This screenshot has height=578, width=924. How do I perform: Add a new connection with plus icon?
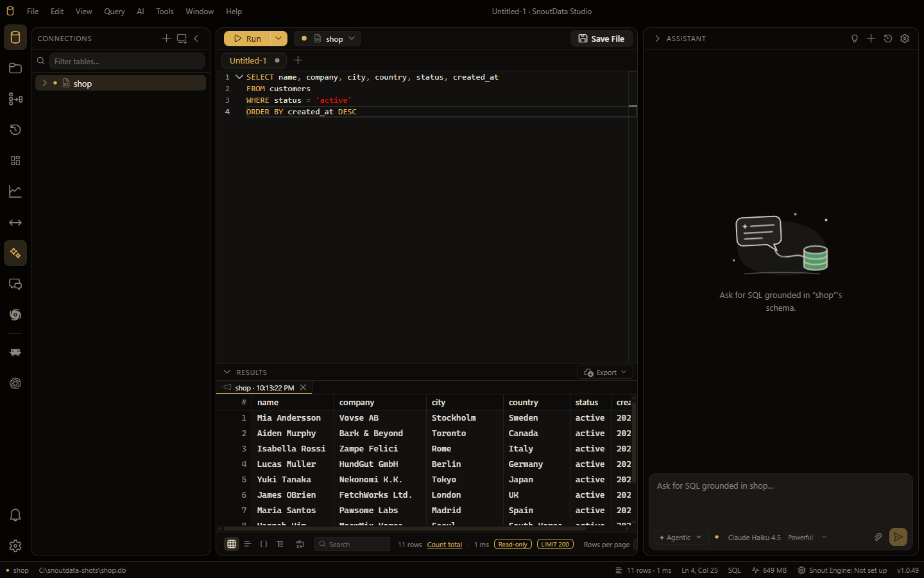(x=166, y=39)
